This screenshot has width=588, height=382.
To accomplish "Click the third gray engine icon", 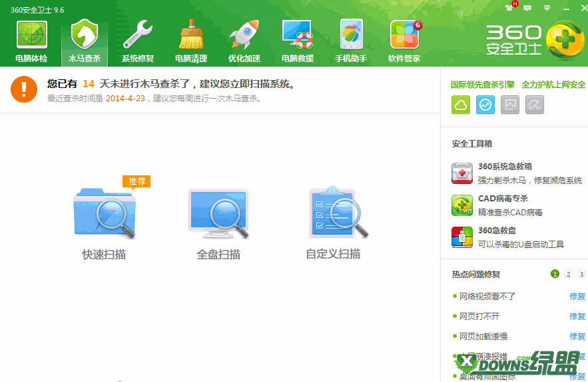I will pyautogui.click(x=510, y=105).
